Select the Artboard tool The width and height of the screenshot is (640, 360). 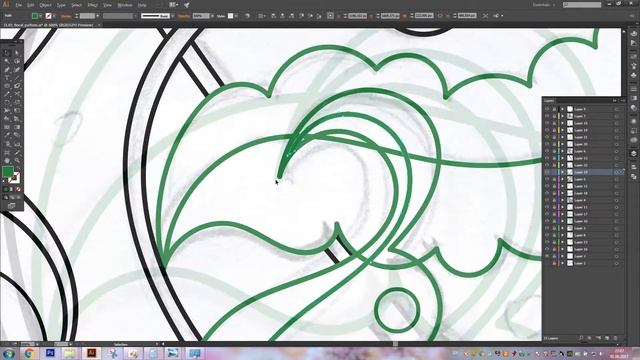[x=7, y=152]
